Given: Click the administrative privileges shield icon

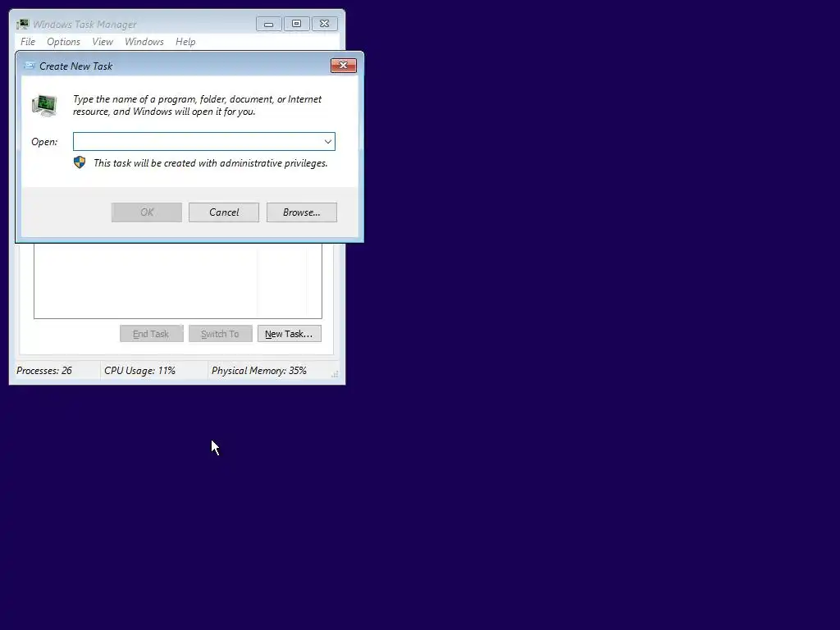Looking at the screenshot, I should (80, 162).
